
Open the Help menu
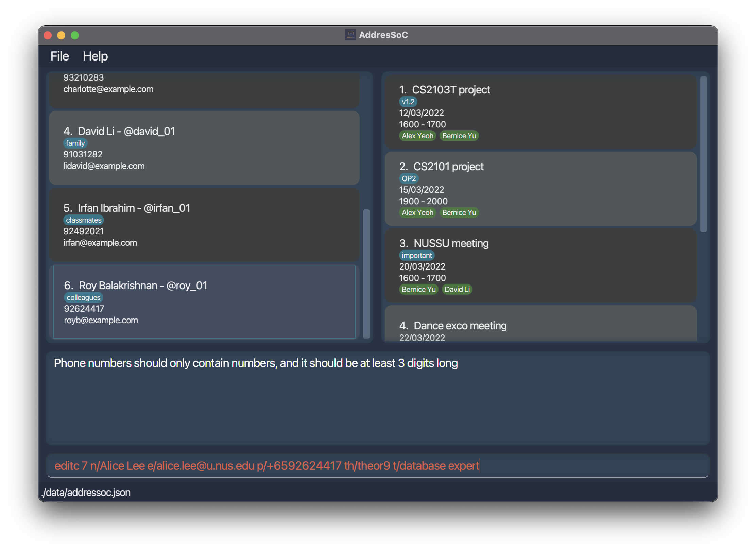pyautogui.click(x=95, y=56)
